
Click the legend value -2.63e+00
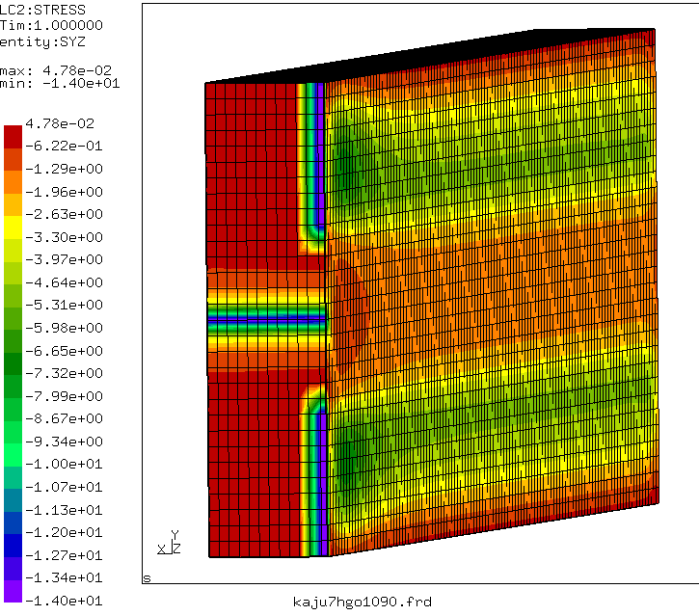click(x=64, y=214)
